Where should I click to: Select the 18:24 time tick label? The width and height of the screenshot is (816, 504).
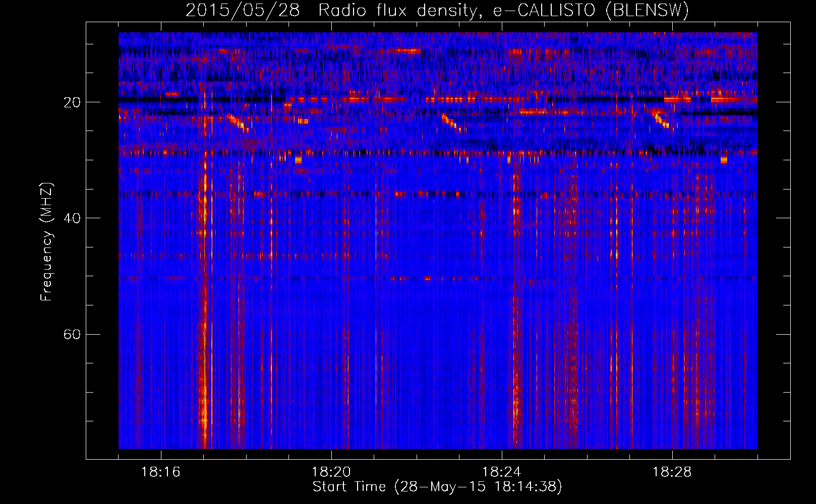pyautogui.click(x=501, y=472)
